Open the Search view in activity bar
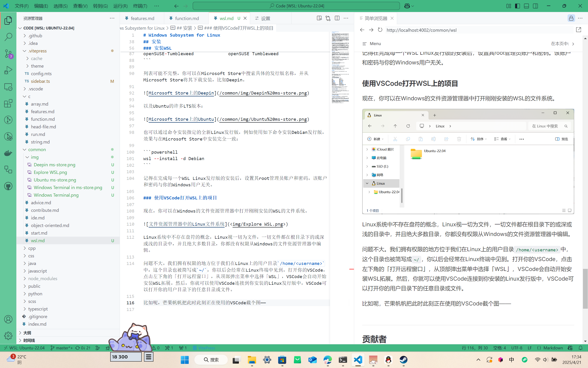The width and height of the screenshot is (588, 368). click(x=8, y=37)
